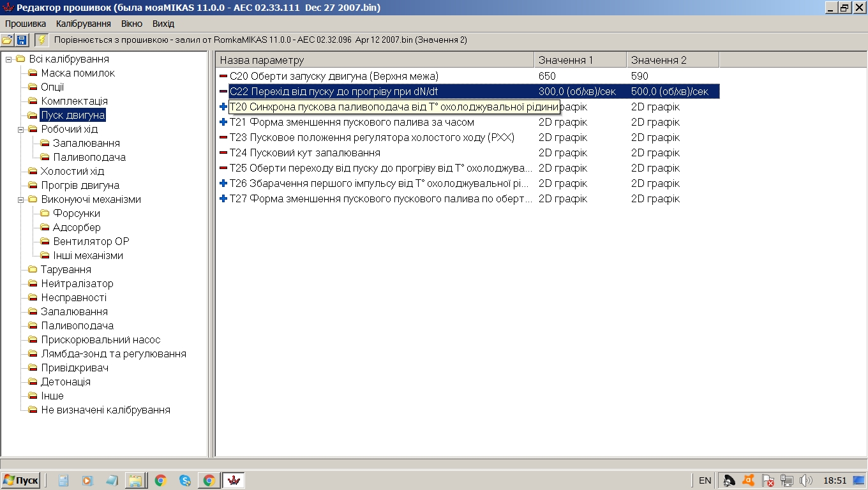Click the Прискорювальний насос folder icon
868x490 pixels.
click(33, 340)
